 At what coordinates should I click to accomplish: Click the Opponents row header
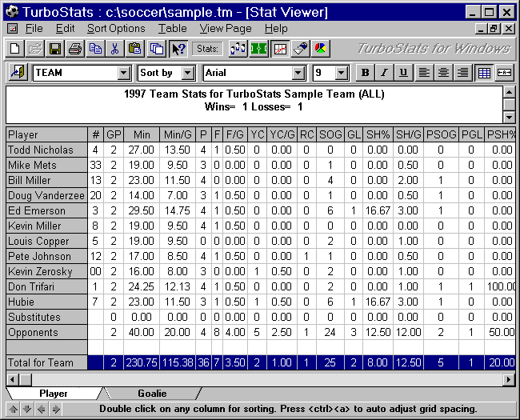[46, 333]
